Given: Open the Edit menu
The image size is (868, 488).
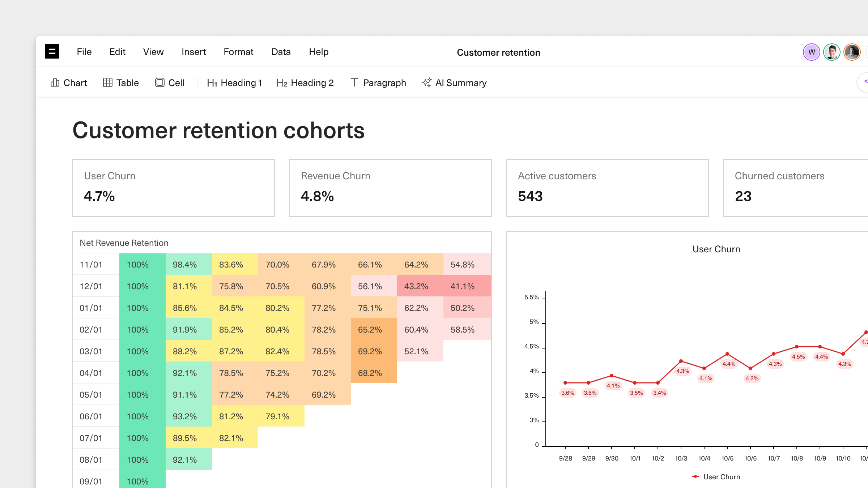Looking at the screenshot, I should [x=117, y=52].
